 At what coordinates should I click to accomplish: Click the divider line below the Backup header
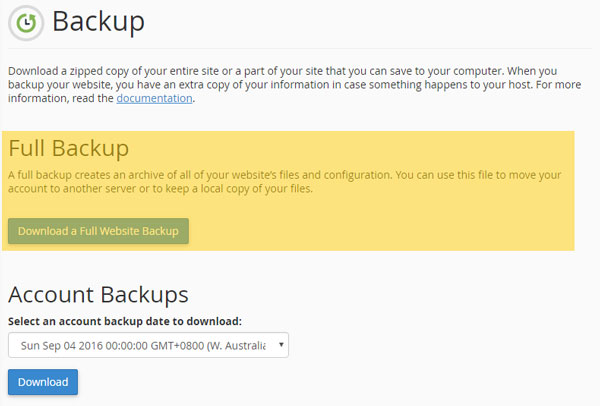tap(300, 49)
